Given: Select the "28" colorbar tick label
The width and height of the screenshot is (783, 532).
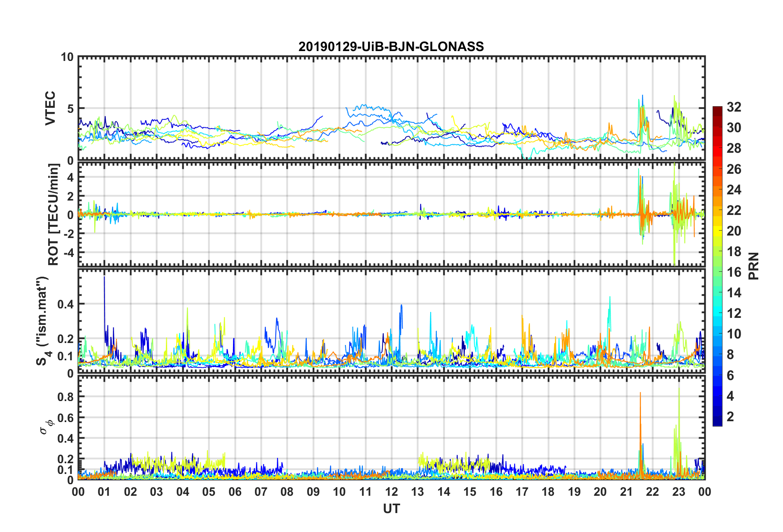Looking at the screenshot, I should point(734,148).
